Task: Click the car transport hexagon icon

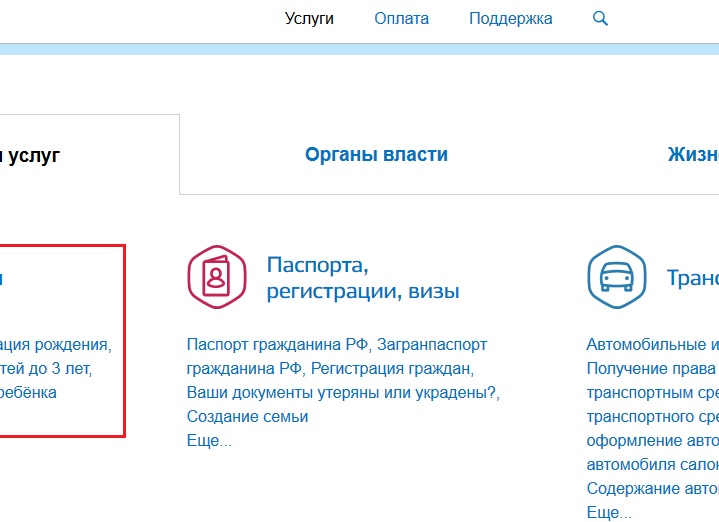Action: coord(617,277)
